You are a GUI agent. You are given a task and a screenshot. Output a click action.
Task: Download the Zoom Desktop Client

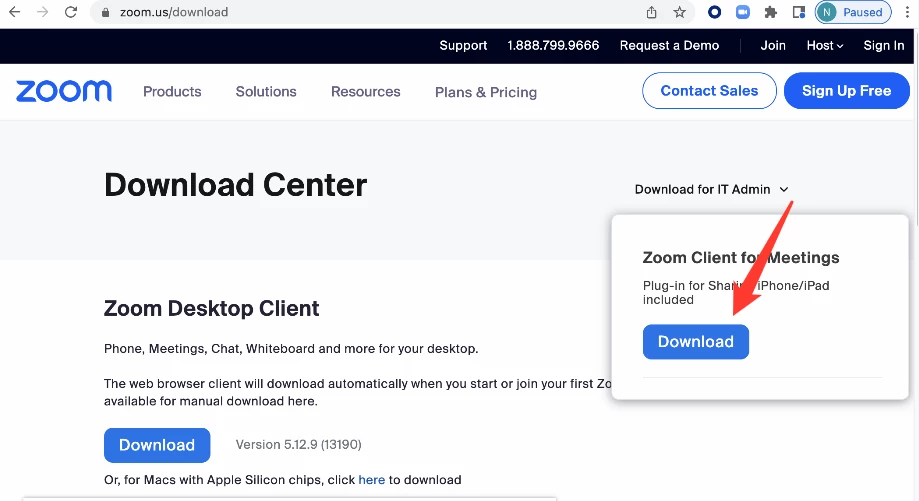tap(157, 445)
